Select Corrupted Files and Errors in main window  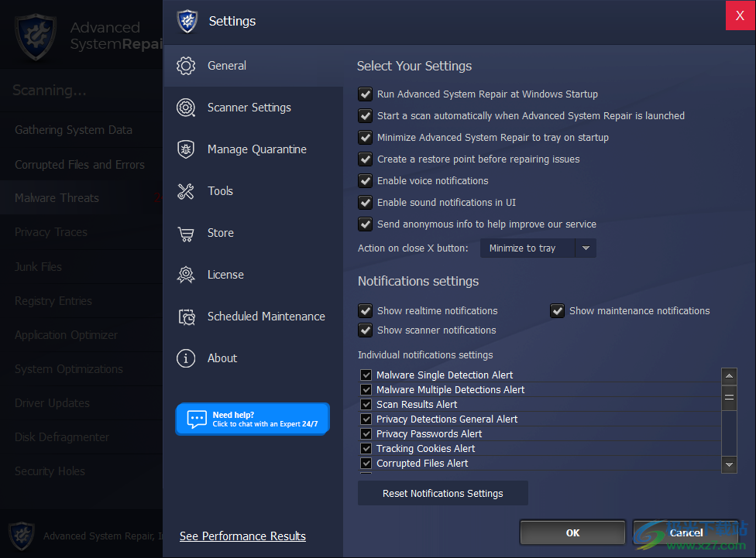pyautogui.click(x=81, y=164)
